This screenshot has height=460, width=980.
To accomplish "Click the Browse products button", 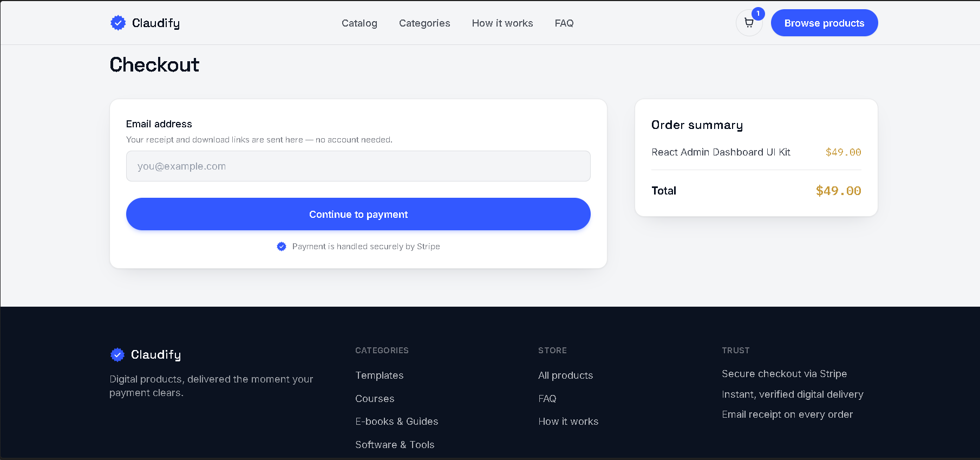I will coord(824,23).
